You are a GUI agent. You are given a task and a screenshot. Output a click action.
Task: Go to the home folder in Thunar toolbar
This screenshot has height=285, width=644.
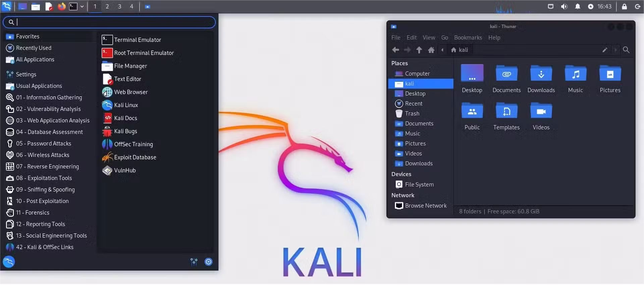(431, 50)
